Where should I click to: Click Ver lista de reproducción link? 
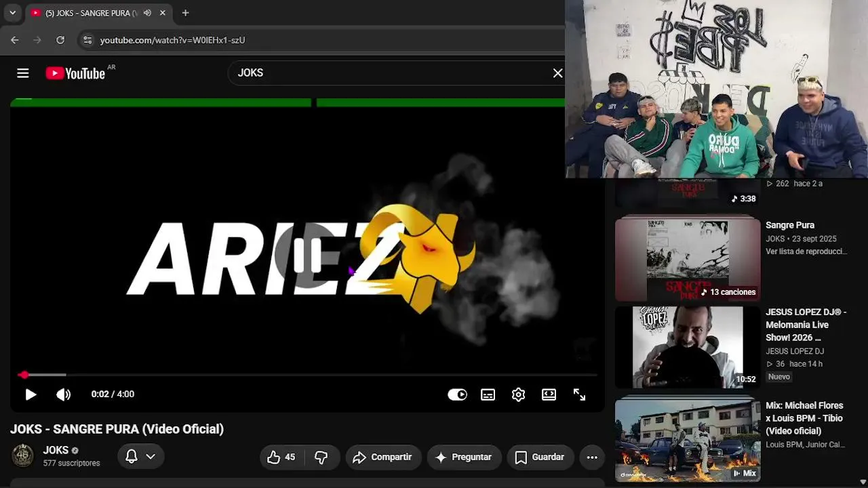pos(806,251)
